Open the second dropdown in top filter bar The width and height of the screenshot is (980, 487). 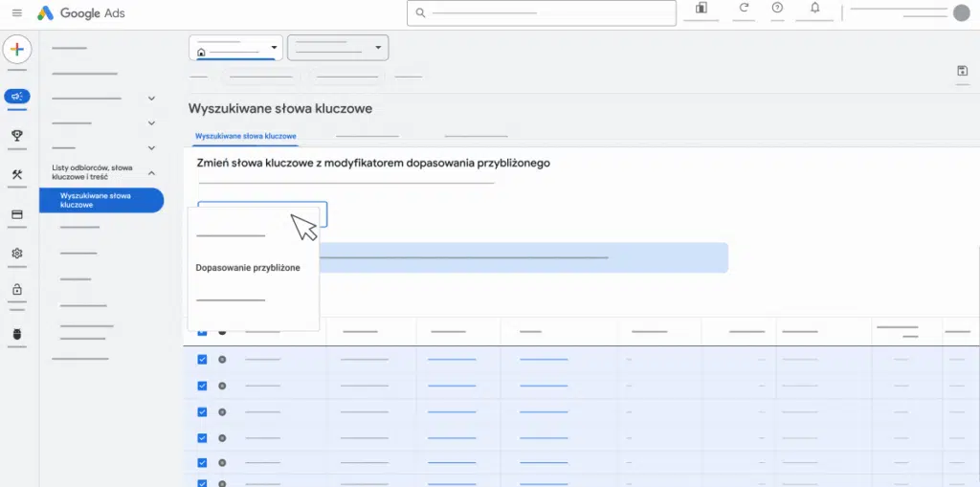point(338,48)
